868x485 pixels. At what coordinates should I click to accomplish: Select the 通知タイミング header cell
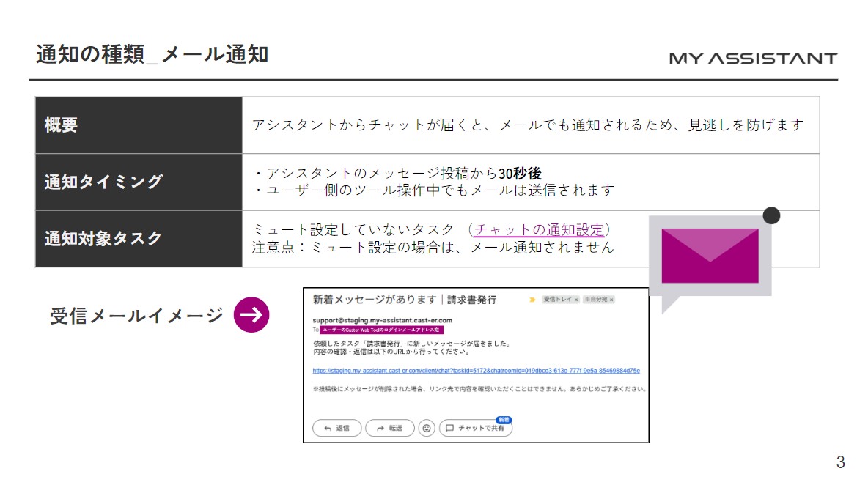(x=139, y=182)
